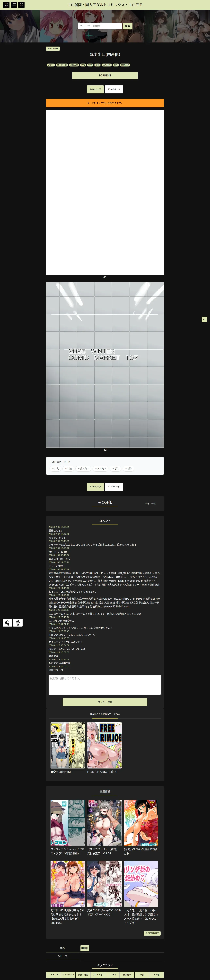Image resolution: width=210 pixels, height=980 pixels.
Task: Select the lower 41-42ページ tab
Action: [114, 487]
